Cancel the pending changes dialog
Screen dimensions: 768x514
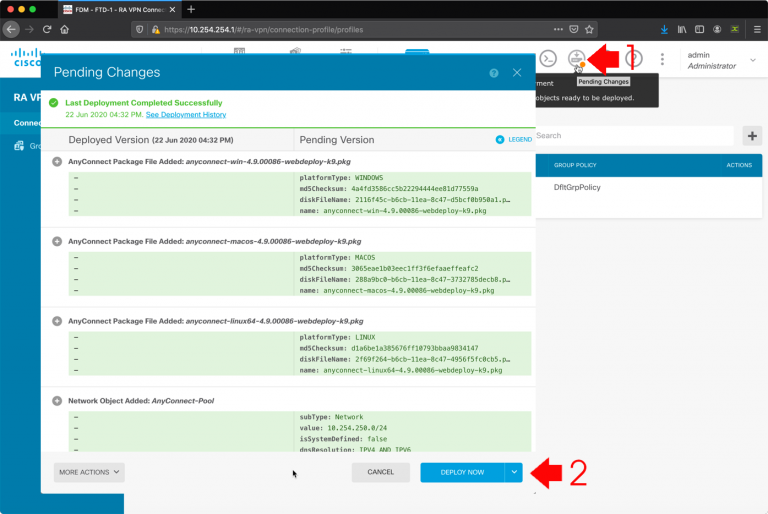[x=381, y=472]
